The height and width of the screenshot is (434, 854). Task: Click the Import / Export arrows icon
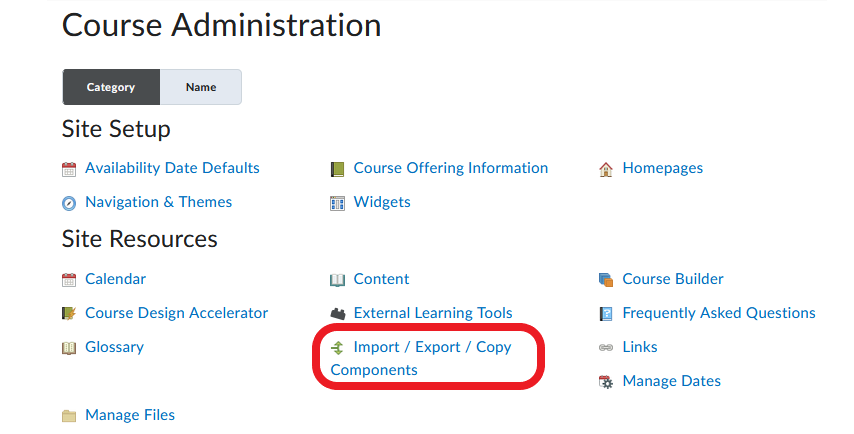click(337, 348)
